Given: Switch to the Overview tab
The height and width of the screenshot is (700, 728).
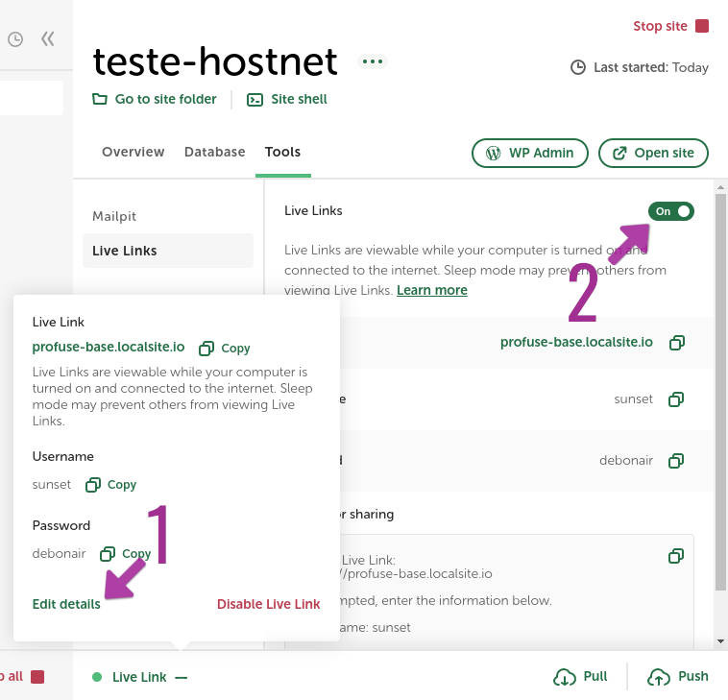Looking at the screenshot, I should point(133,152).
